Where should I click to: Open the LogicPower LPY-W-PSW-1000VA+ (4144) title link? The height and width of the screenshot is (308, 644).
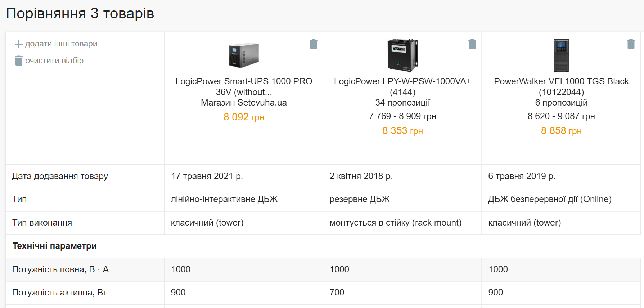pos(402,86)
